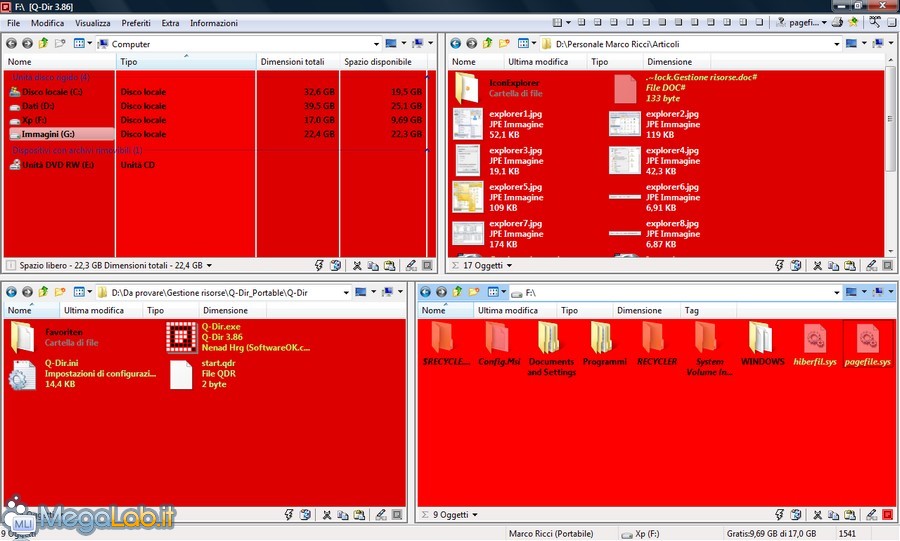Viewport: 900px width, 541px height.
Task: Toggle square button in Articoli pane status bar
Action: (x=888, y=266)
